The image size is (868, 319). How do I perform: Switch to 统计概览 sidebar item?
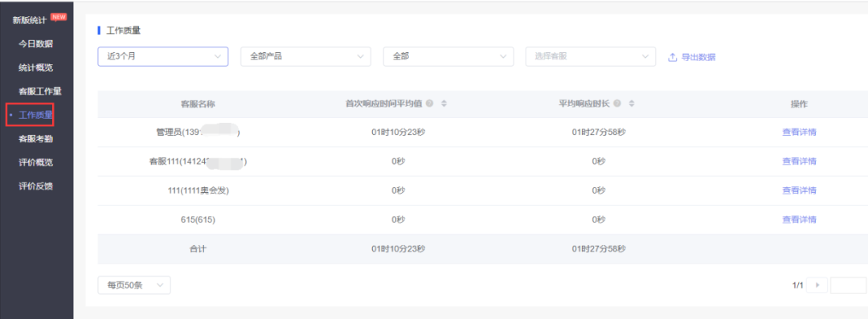click(36, 67)
